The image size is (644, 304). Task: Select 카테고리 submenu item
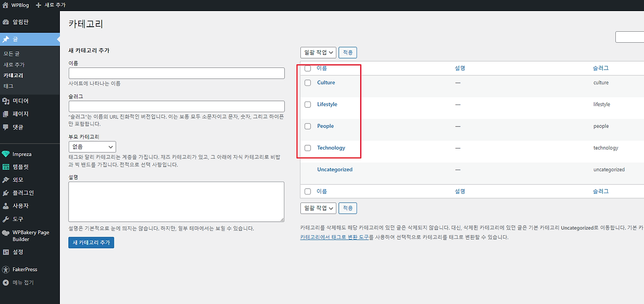click(13, 75)
